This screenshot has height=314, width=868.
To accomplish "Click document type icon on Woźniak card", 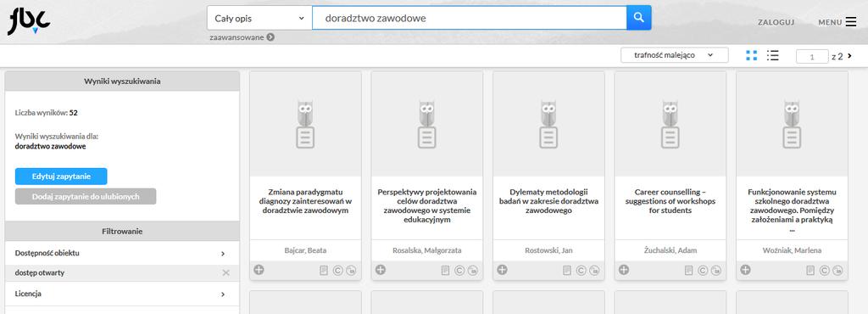I will pyautogui.click(x=811, y=271).
